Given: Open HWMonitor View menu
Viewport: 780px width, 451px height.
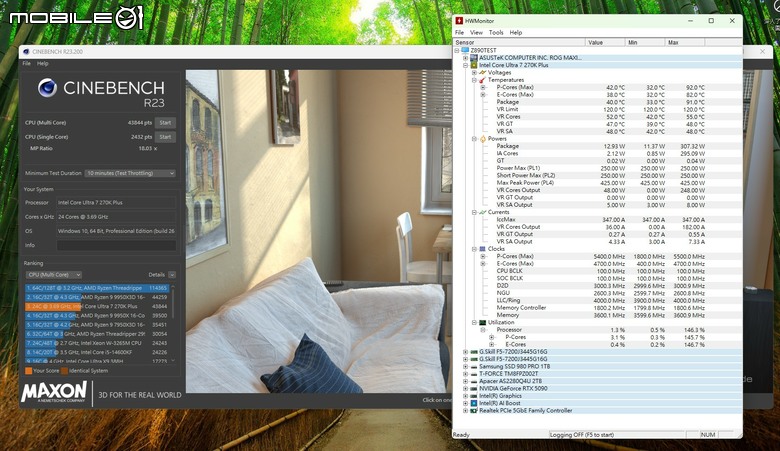Looking at the screenshot, I should click(x=476, y=32).
